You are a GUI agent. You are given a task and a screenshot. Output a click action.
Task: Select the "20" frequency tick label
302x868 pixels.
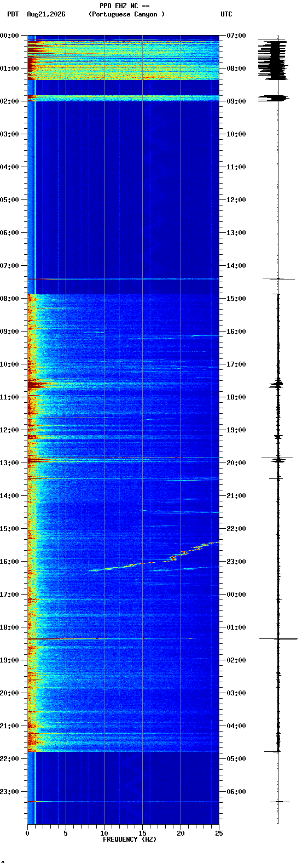(x=181, y=833)
